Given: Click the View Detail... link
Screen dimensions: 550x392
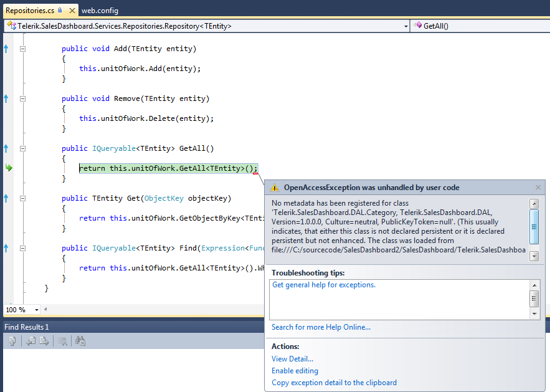Looking at the screenshot, I should (292, 358).
